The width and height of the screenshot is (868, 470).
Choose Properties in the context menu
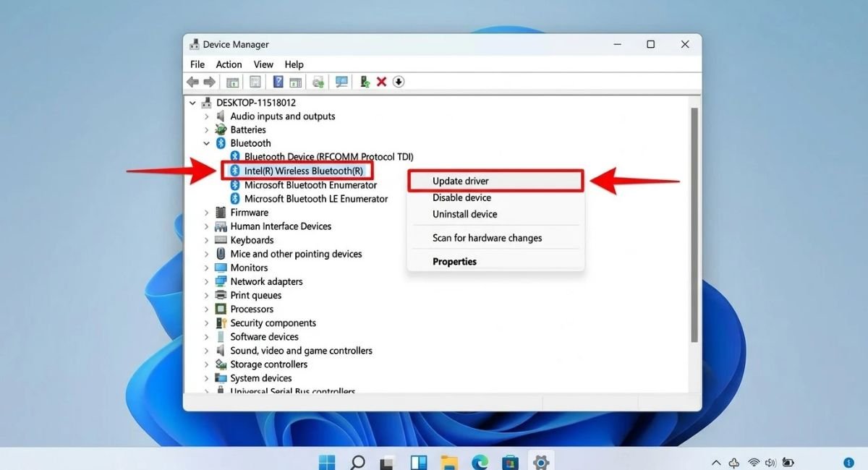point(495,262)
